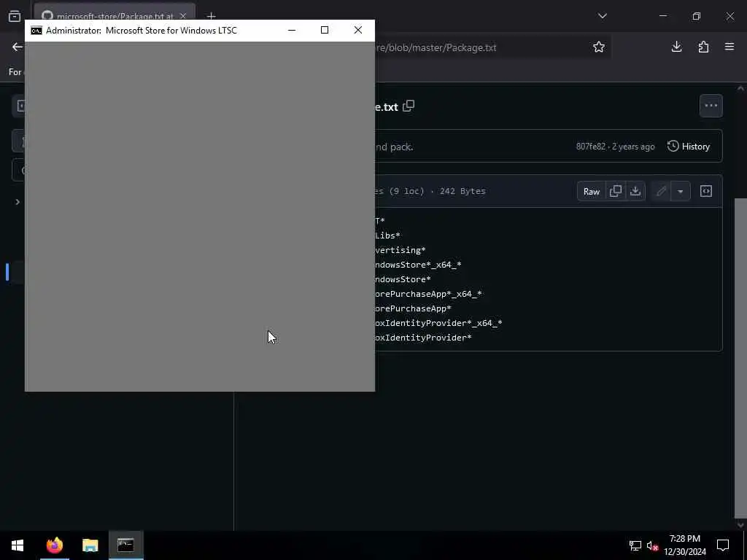Close the Microsoft Store for Windows LTSC window
Viewport: 747px width, 560px height.
[x=357, y=30]
